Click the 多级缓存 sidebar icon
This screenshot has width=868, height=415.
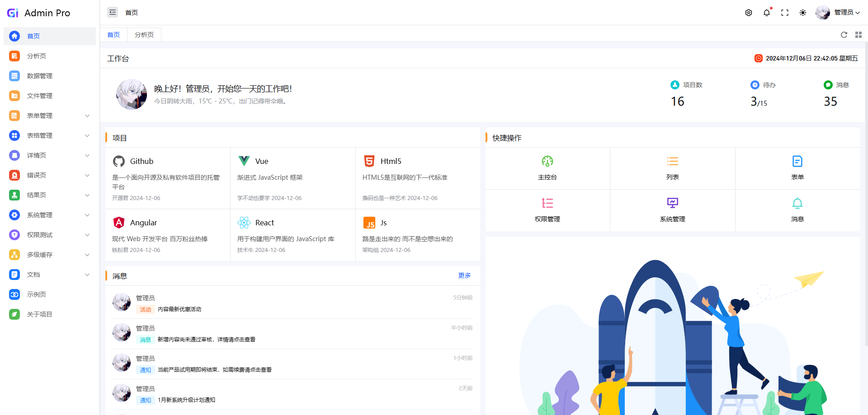coord(14,255)
